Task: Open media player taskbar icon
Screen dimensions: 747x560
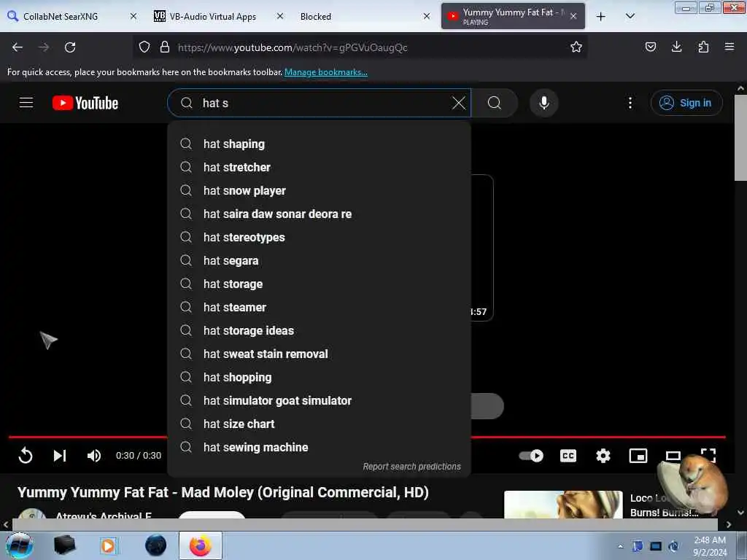Action: [108, 545]
